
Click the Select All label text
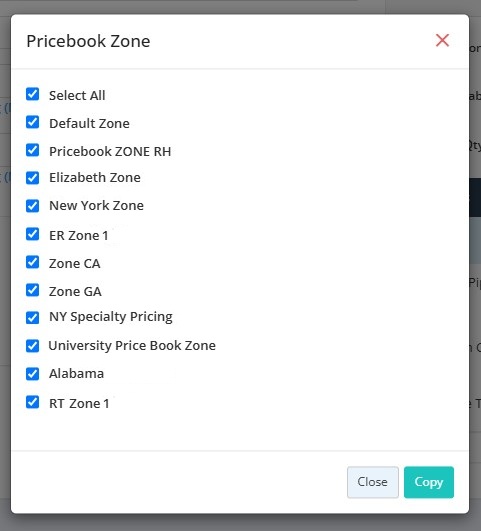[x=77, y=95]
